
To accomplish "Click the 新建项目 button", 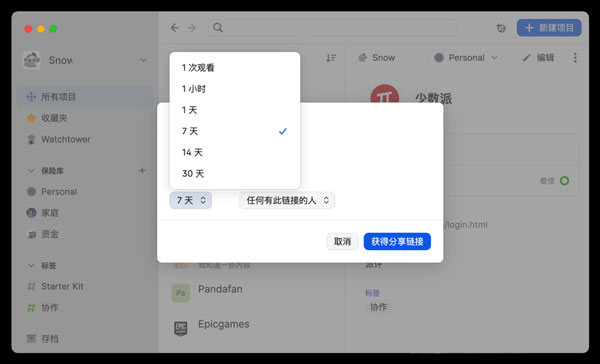I will point(549,28).
